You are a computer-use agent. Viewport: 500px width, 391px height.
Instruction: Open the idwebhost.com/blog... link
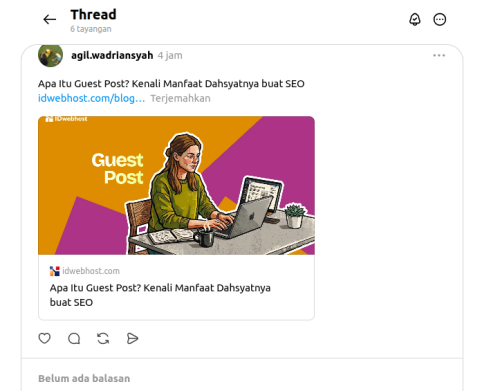pyautogui.click(x=91, y=98)
